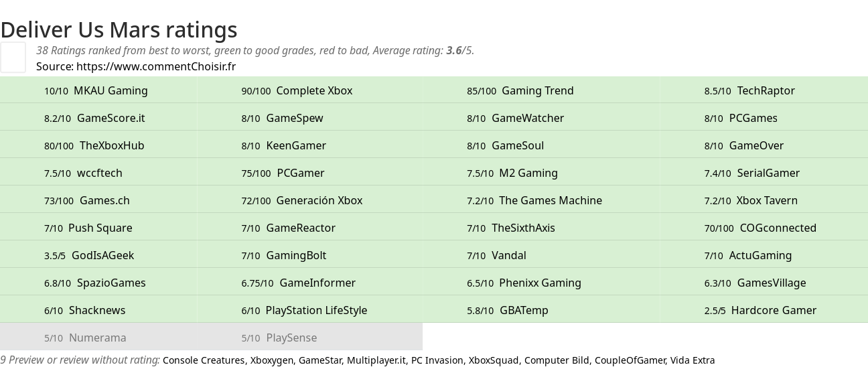Click Computer Bild in unrated reviews

click(557, 360)
